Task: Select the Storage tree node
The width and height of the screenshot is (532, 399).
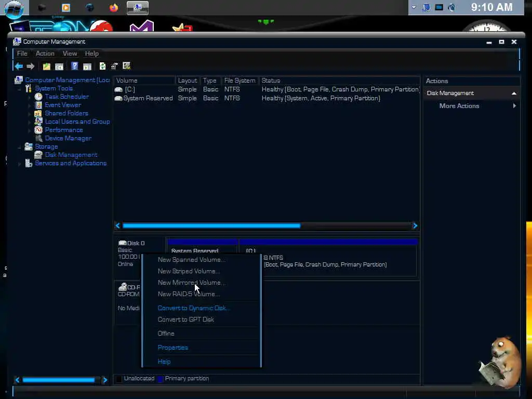Action: pos(46,147)
